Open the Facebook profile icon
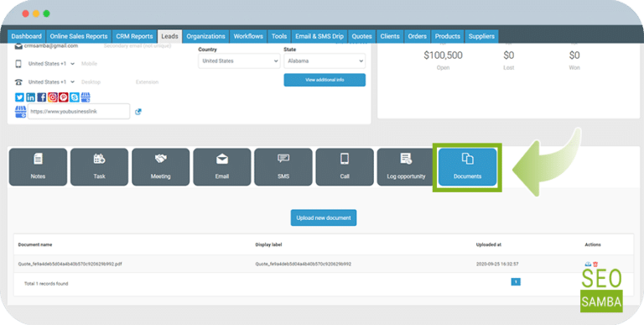Image resolution: width=644 pixels, height=325 pixels. tap(41, 97)
